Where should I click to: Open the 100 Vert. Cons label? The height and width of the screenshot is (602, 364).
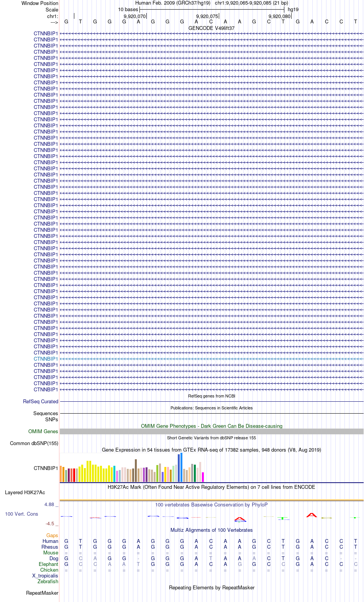21,514
